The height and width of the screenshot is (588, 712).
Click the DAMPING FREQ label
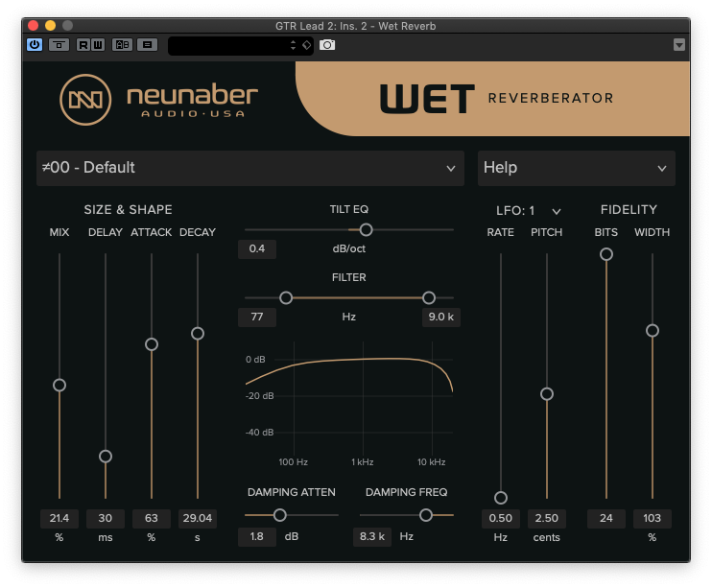pyautogui.click(x=407, y=492)
